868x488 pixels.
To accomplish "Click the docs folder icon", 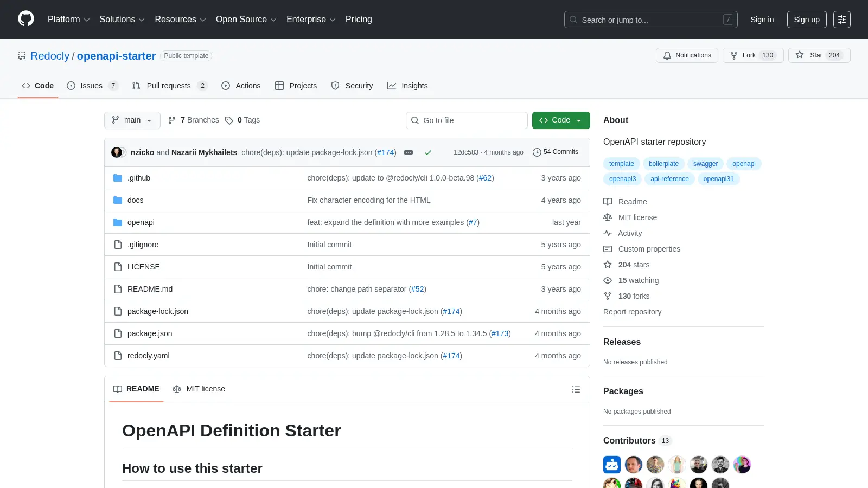I will (118, 200).
